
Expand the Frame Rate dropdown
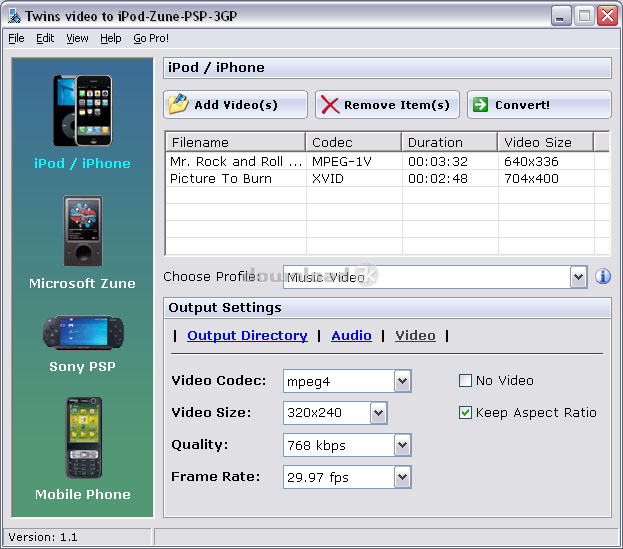402,477
